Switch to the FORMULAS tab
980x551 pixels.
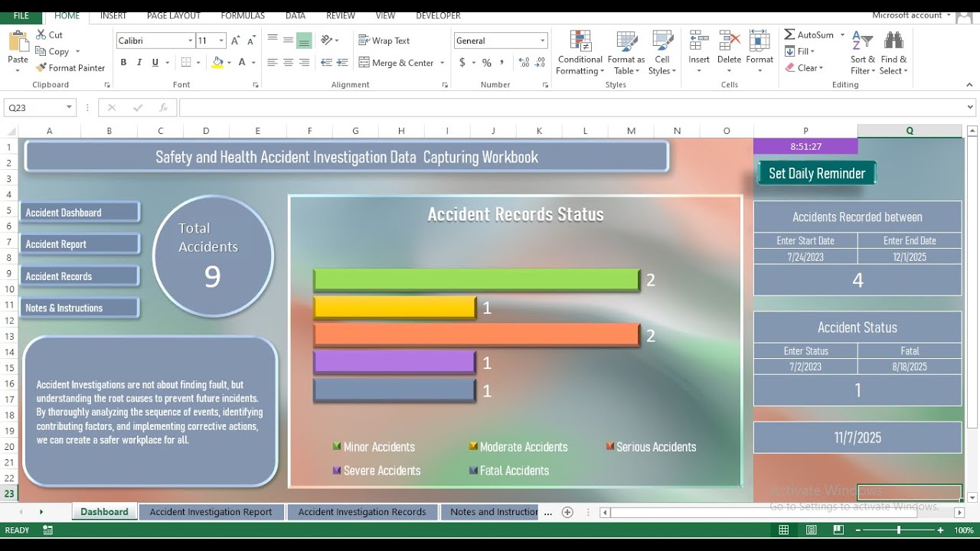click(243, 15)
